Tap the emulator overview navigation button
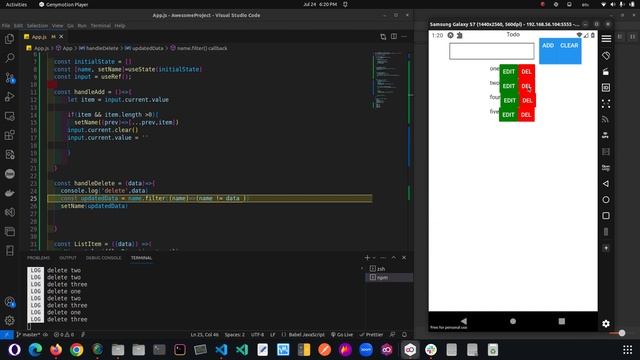 pyautogui.click(x=562, y=321)
